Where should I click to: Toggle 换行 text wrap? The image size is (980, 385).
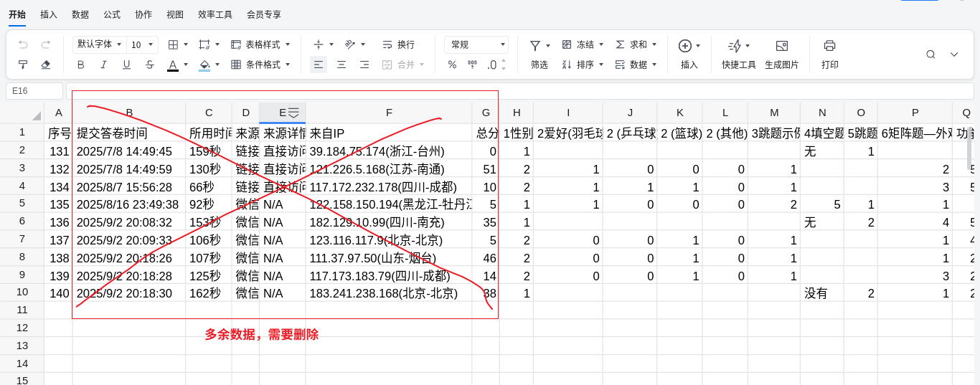point(398,44)
